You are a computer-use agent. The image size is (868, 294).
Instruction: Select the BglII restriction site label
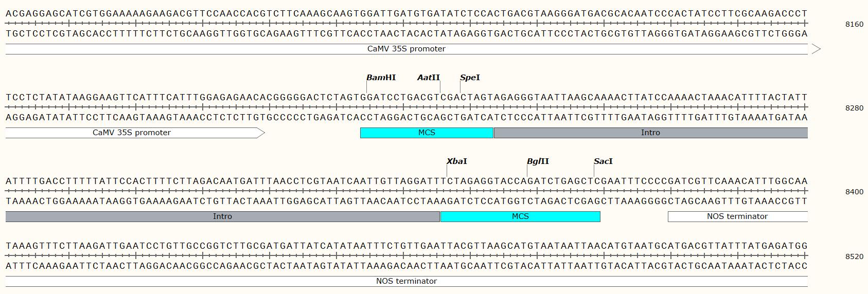tap(538, 161)
